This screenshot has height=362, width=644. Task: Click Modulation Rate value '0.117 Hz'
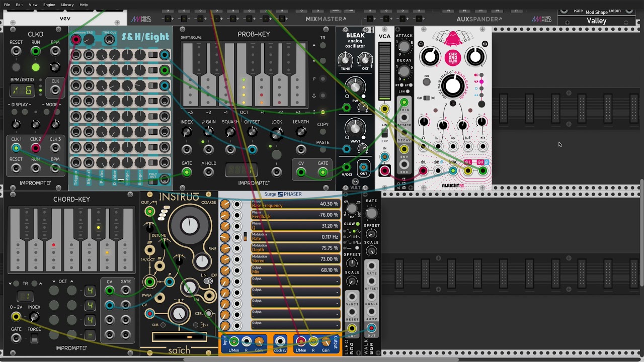click(x=330, y=237)
